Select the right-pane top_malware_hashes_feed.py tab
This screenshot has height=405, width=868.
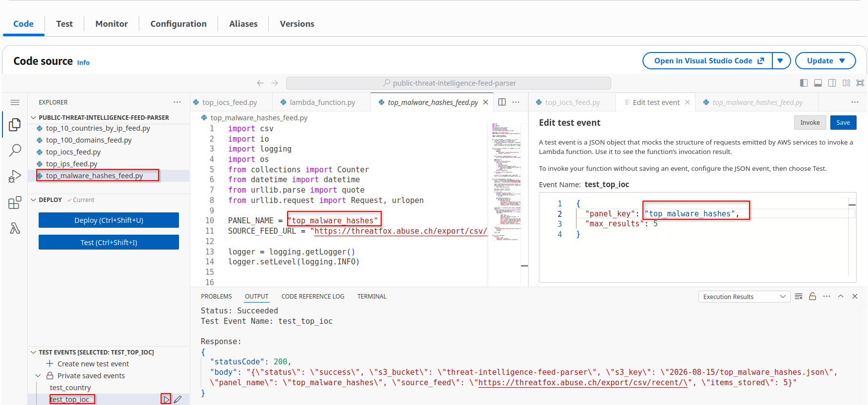(757, 102)
